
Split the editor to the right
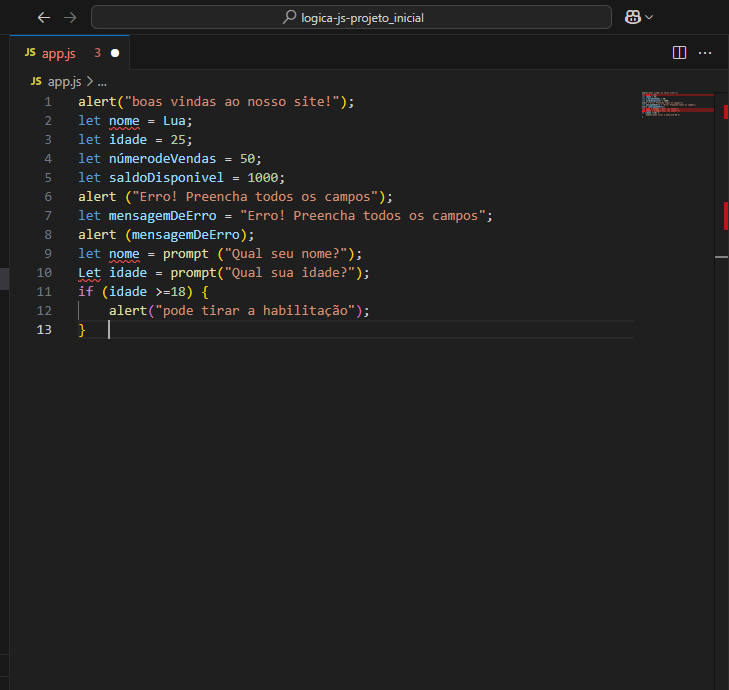(x=679, y=53)
